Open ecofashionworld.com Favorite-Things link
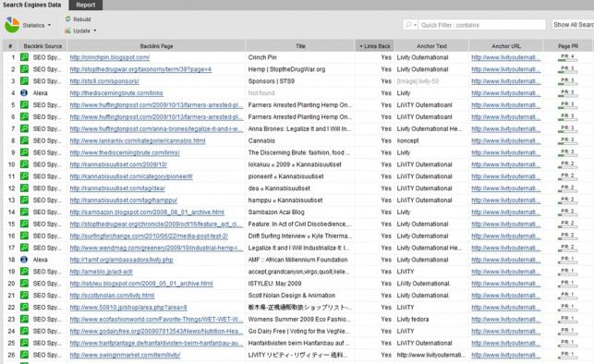Image resolution: width=594 pixels, height=364 pixels. coord(156,319)
